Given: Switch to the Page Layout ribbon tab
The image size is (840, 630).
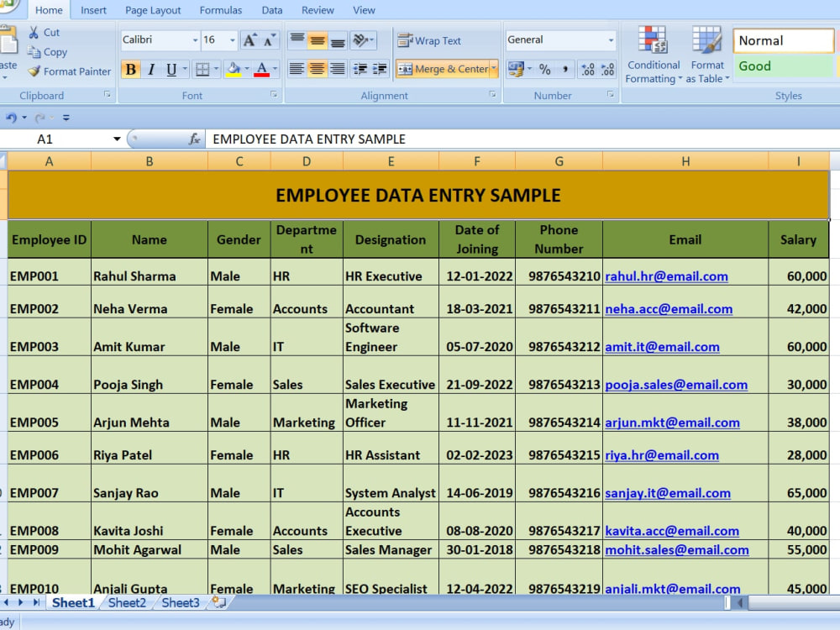Looking at the screenshot, I should coord(153,10).
